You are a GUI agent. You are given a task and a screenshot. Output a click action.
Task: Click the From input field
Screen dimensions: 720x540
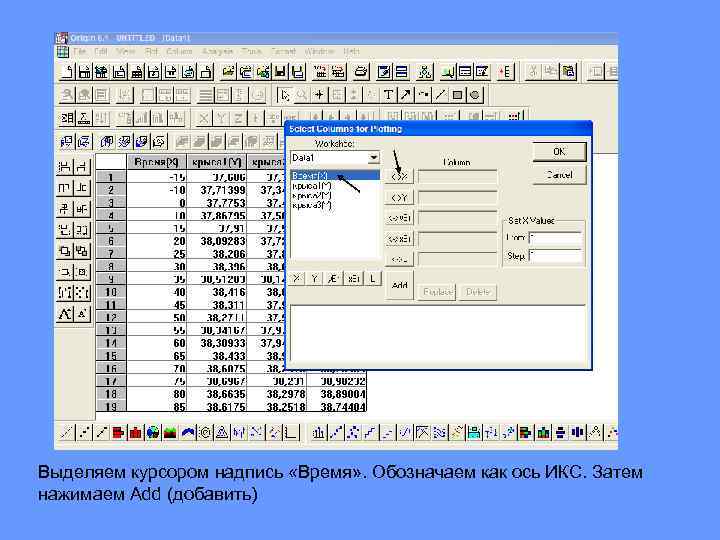pyautogui.click(x=556, y=239)
